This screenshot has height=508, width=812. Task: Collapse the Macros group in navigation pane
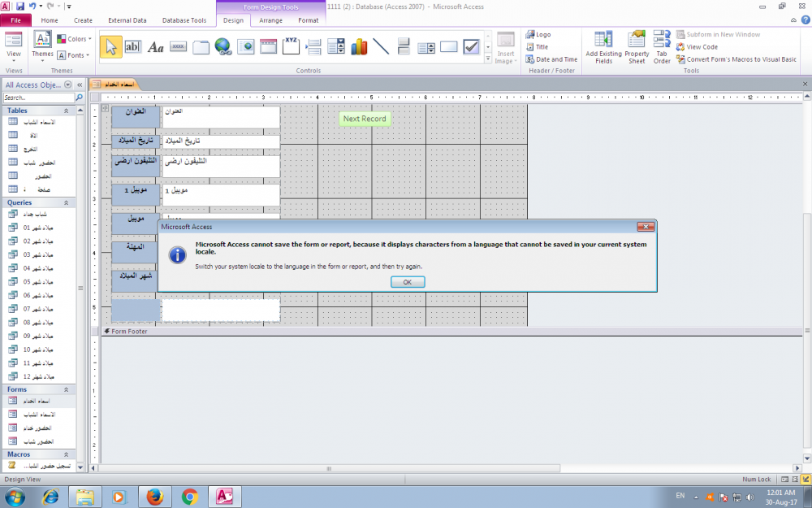pyautogui.click(x=67, y=454)
